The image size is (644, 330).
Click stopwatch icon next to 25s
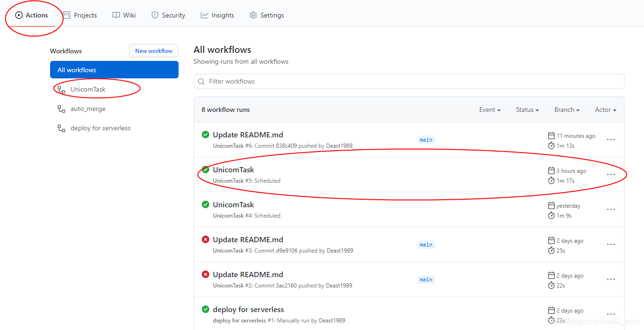pos(551,250)
